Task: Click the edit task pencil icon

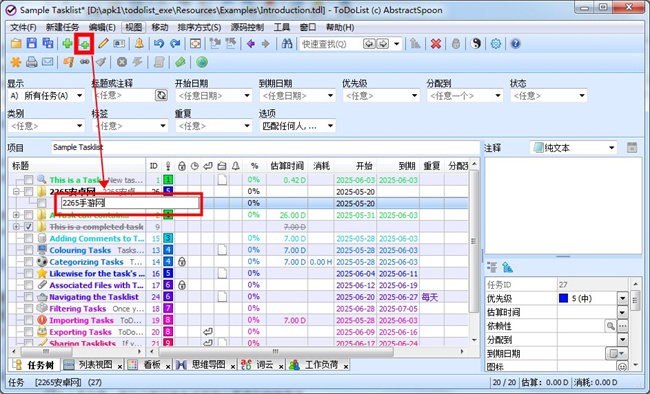Action: 103,44
